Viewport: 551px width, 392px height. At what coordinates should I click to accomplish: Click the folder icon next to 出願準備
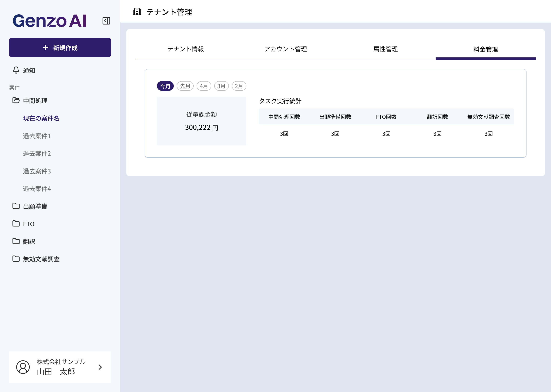click(16, 206)
